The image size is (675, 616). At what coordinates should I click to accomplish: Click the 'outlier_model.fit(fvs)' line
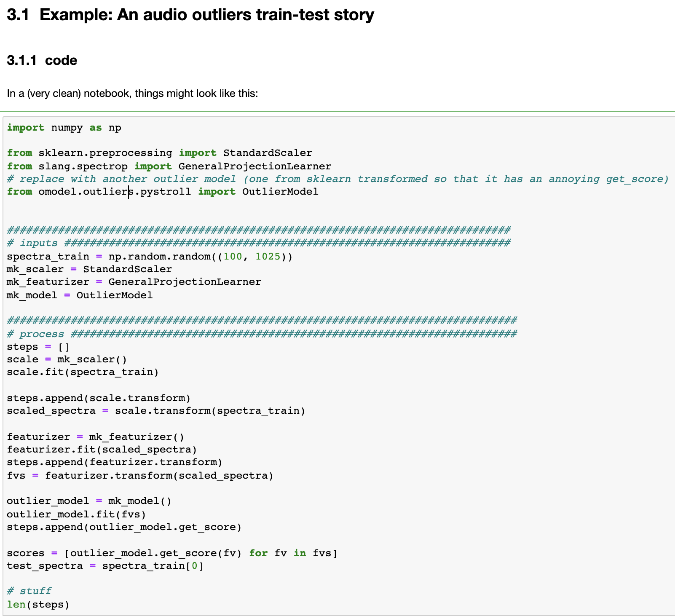coord(76,514)
